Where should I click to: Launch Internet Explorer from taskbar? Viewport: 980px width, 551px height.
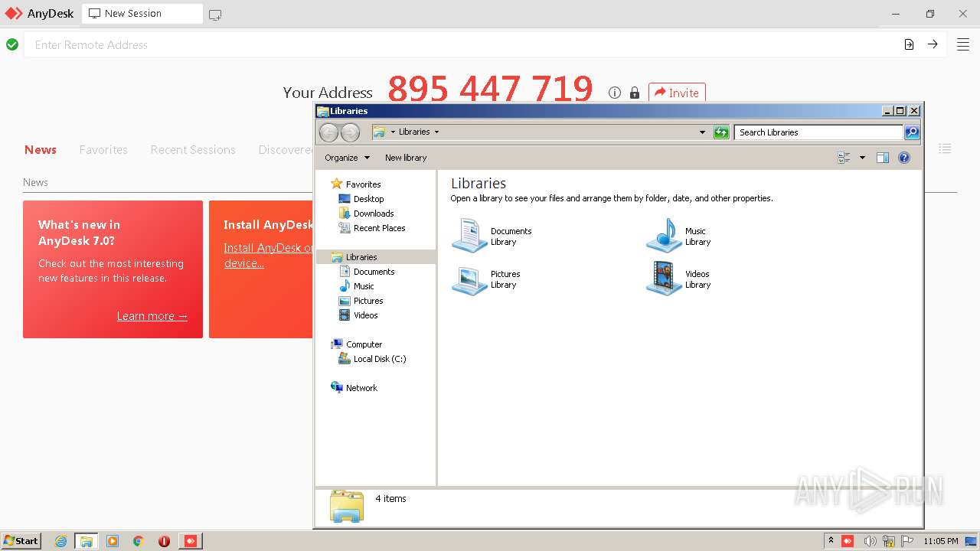click(x=60, y=541)
